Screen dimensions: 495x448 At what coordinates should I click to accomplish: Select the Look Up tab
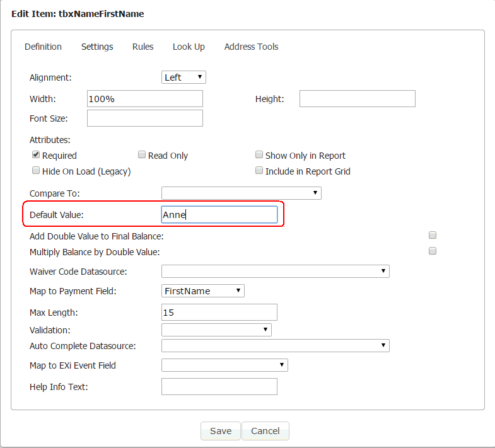point(189,47)
